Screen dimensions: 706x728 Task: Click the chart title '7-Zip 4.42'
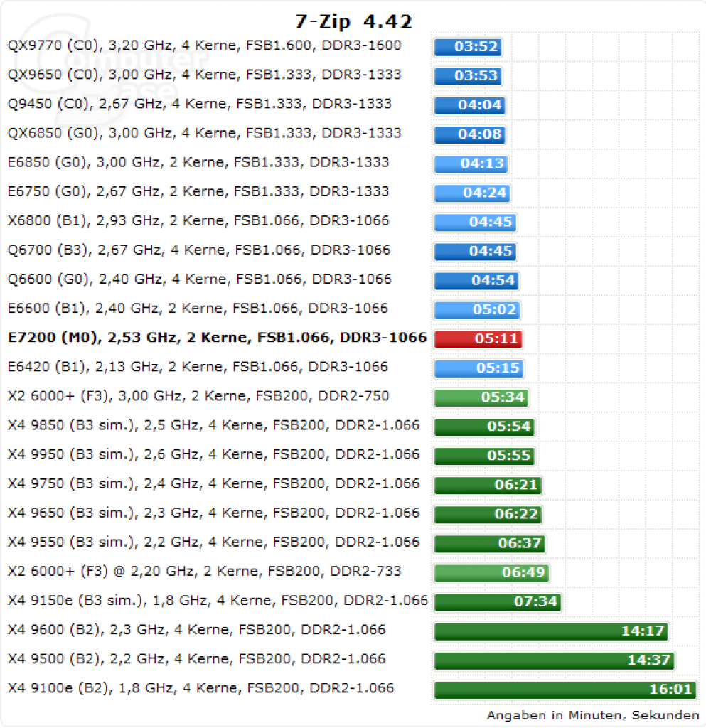(x=353, y=21)
